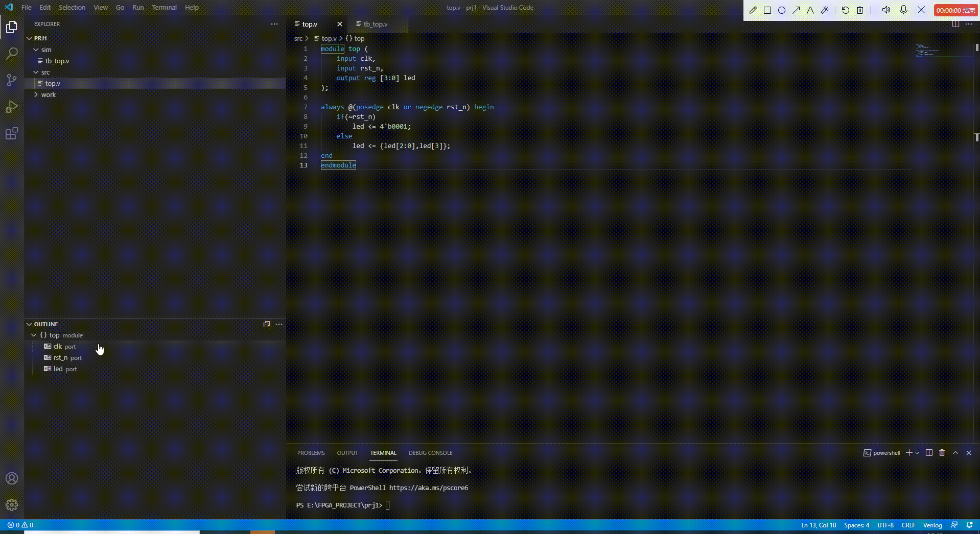Change the Verilog language mode in status bar
This screenshot has height=534, width=980.
point(932,525)
